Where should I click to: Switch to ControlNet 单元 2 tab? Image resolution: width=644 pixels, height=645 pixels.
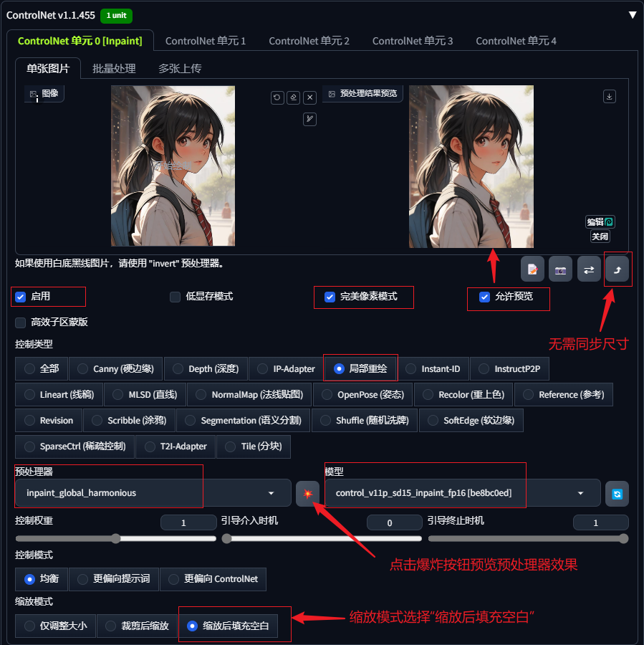point(309,41)
